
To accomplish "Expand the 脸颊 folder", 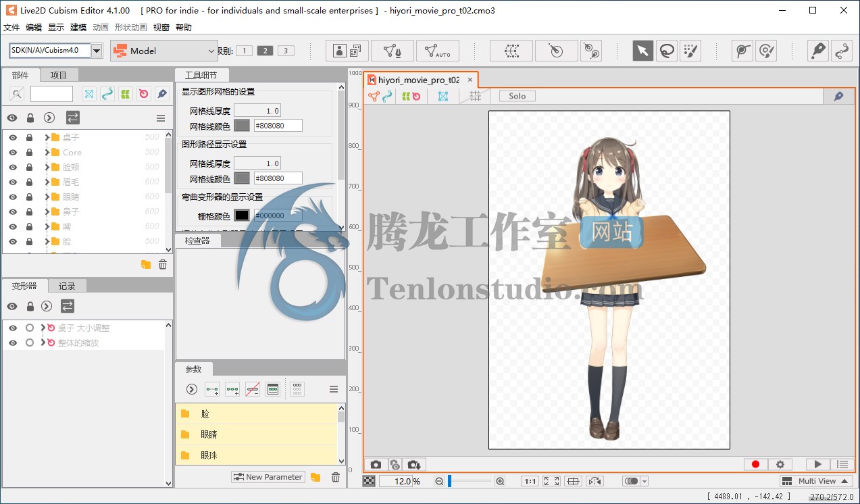I will [47, 167].
